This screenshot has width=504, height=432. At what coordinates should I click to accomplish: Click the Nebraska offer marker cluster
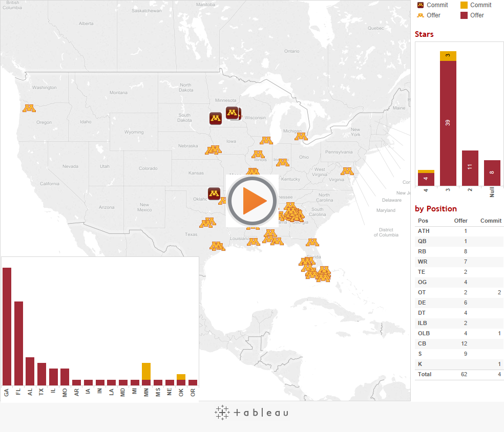213,149
